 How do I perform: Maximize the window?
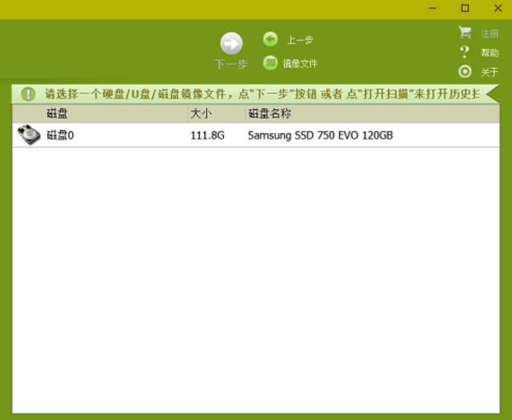click(465, 8)
